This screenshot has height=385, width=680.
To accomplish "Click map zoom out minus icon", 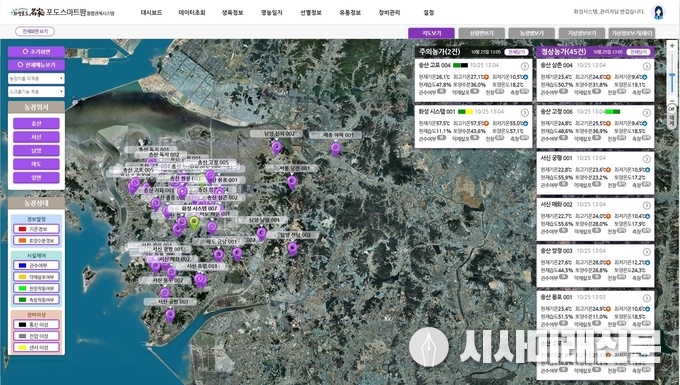I will [x=672, y=101].
